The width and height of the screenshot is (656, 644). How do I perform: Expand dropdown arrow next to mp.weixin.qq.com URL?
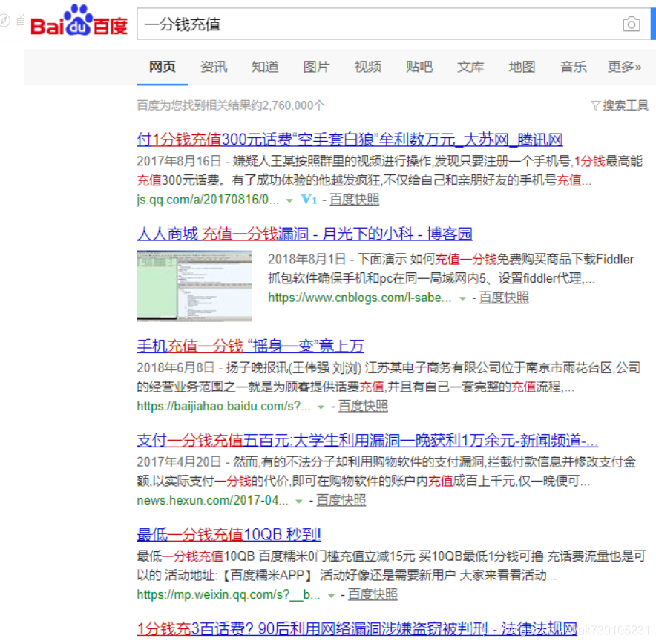331,596
